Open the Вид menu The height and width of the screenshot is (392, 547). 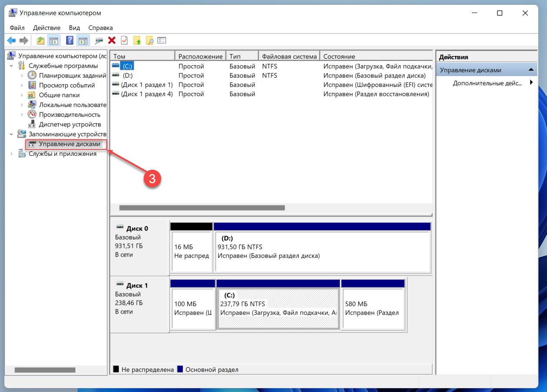click(x=75, y=28)
